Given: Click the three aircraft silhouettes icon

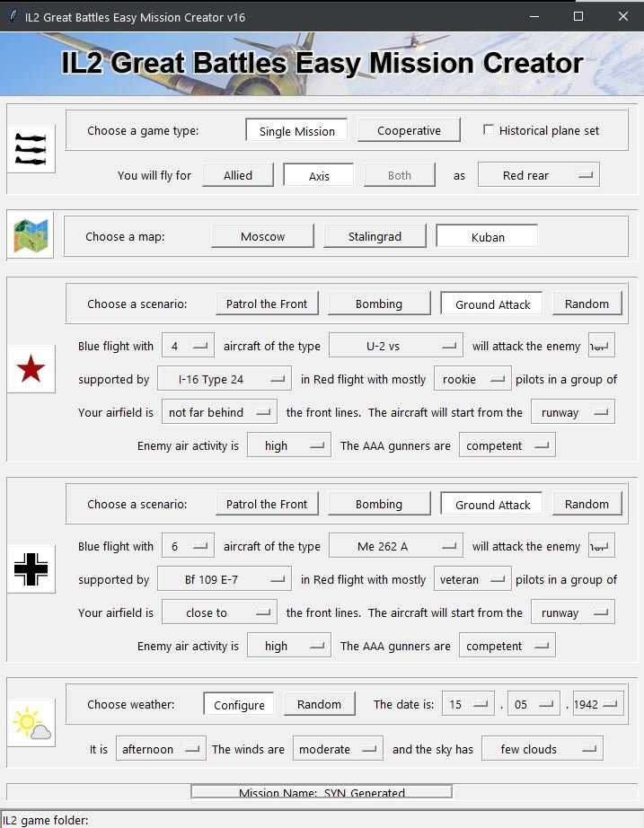Looking at the screenshot, I should click(31, 149).
